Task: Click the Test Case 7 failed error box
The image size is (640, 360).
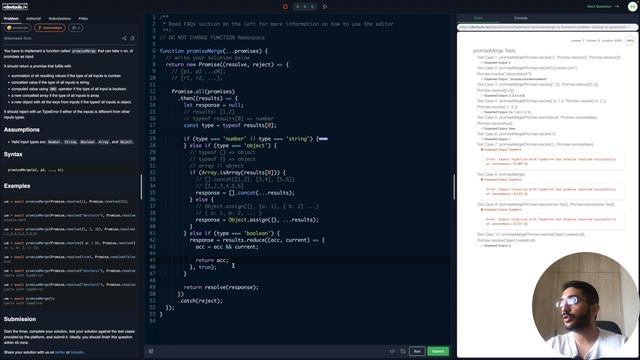Action: (553, 161)
